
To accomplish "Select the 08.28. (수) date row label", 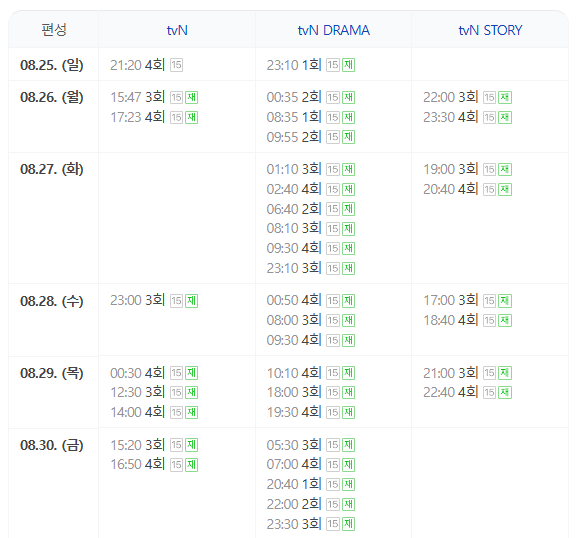I will coord(52,301).
